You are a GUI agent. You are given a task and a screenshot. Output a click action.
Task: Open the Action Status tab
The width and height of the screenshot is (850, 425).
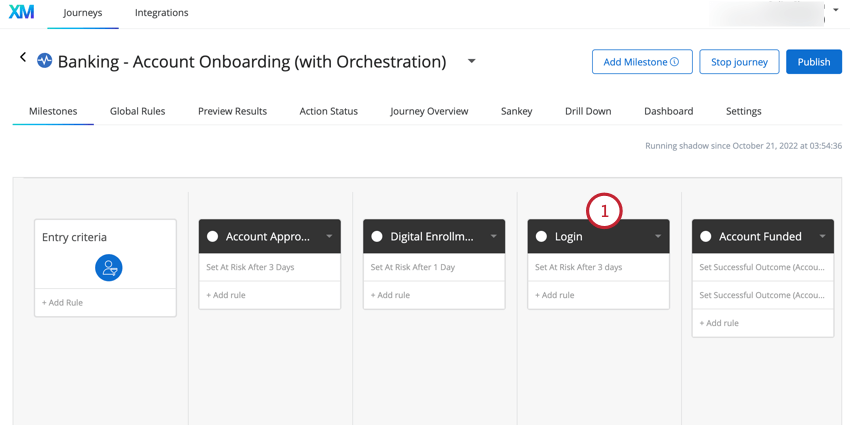329,111
